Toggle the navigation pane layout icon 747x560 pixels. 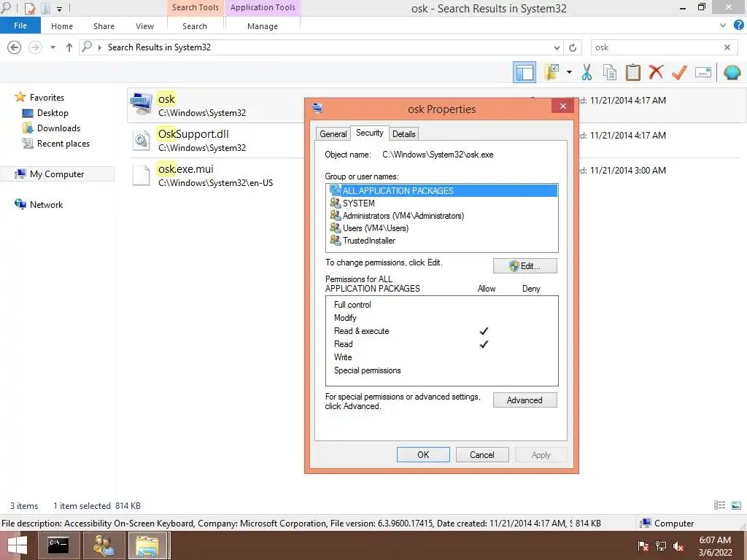524,72
